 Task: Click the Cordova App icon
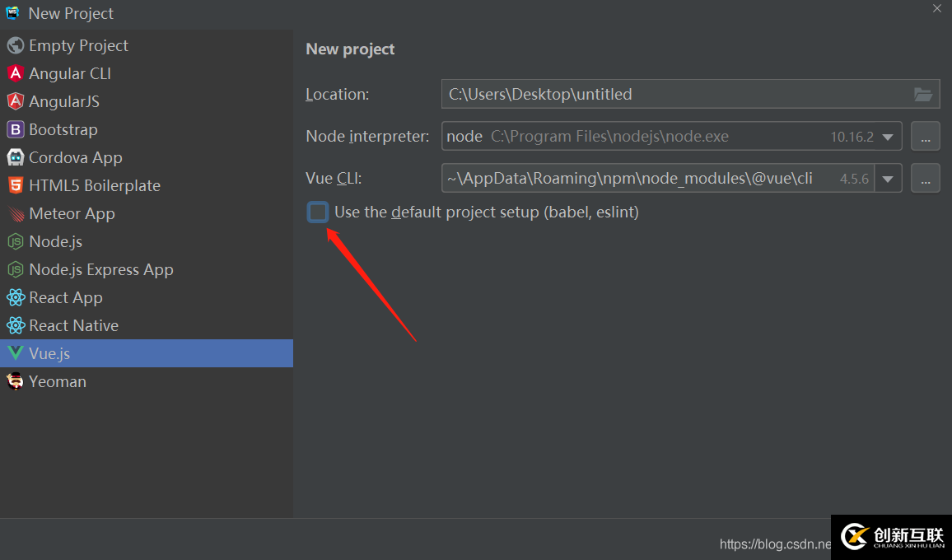click(15, 157)
